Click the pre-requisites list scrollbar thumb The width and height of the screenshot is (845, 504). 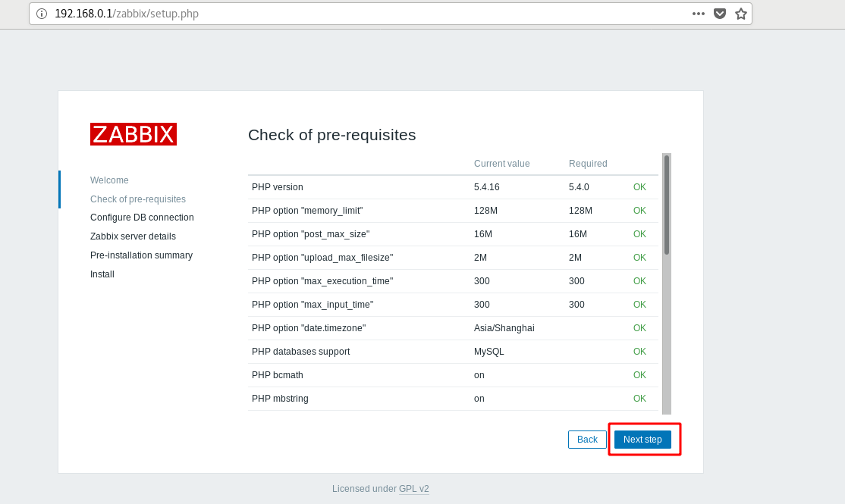pos(667,205)
